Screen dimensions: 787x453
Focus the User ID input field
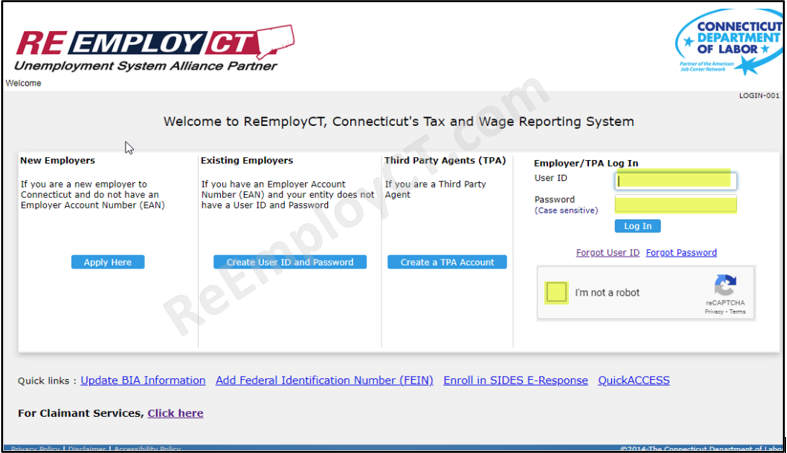coord(676,181)
